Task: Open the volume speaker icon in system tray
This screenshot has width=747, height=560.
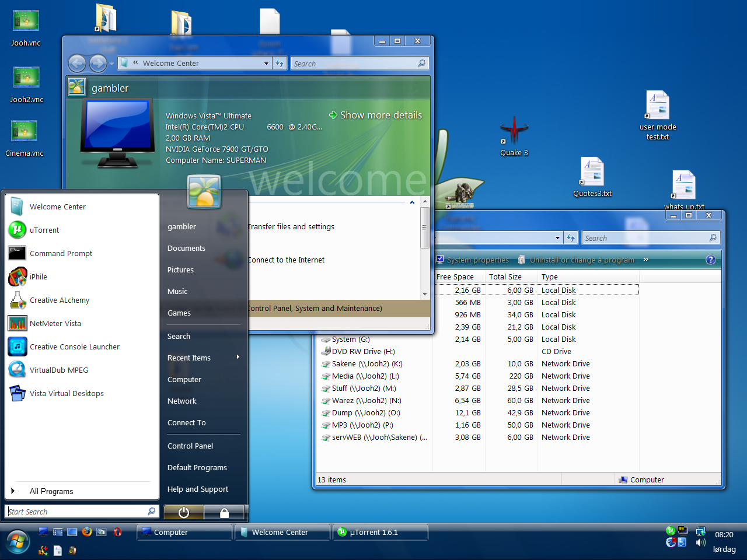Action: click(x=700, y=542)
